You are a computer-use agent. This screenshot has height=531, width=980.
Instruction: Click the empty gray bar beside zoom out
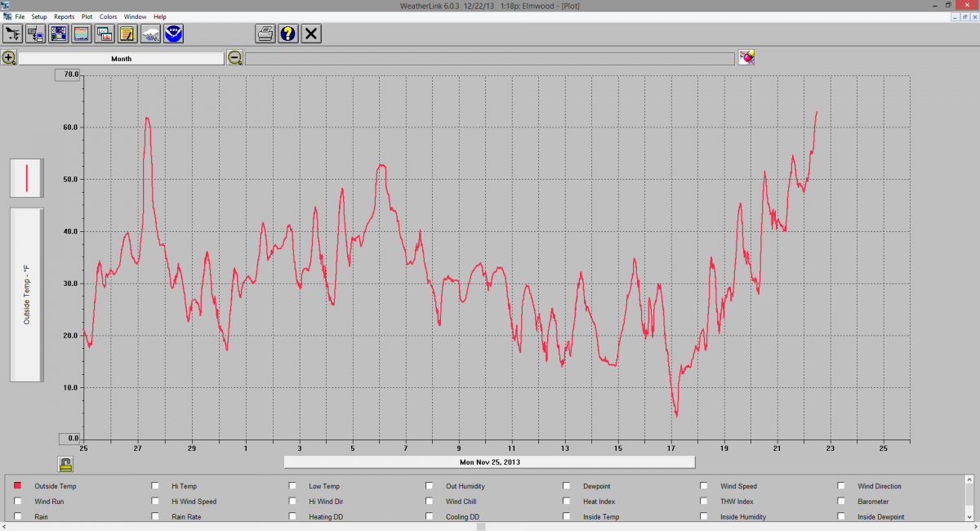(490, 59)
